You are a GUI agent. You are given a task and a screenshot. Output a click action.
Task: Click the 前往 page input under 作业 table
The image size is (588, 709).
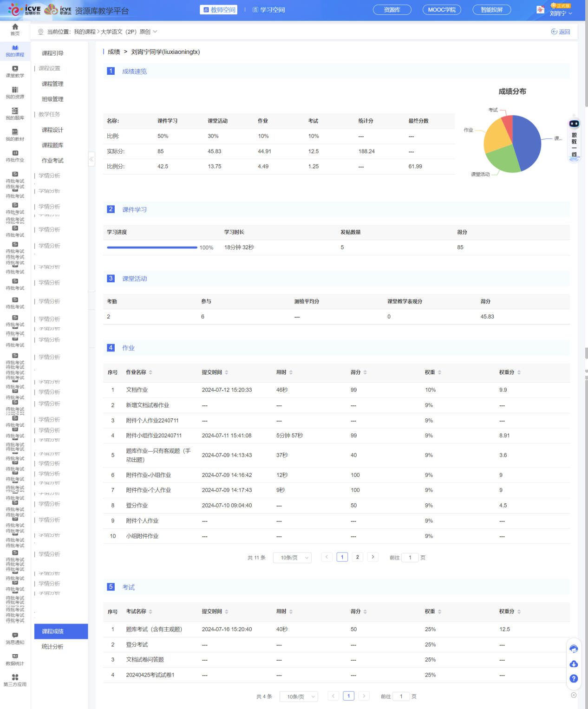point(410,558)
